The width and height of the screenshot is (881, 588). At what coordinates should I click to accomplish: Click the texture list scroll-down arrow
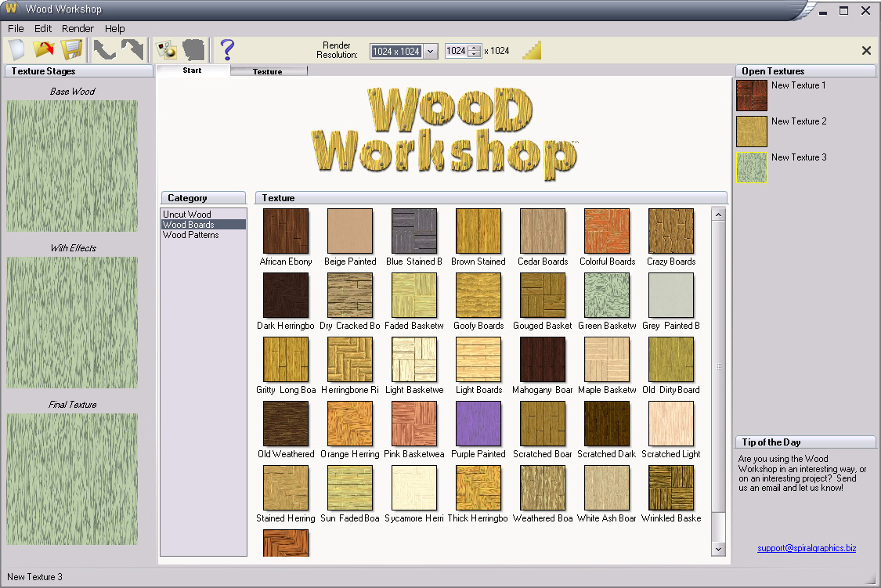718,549
